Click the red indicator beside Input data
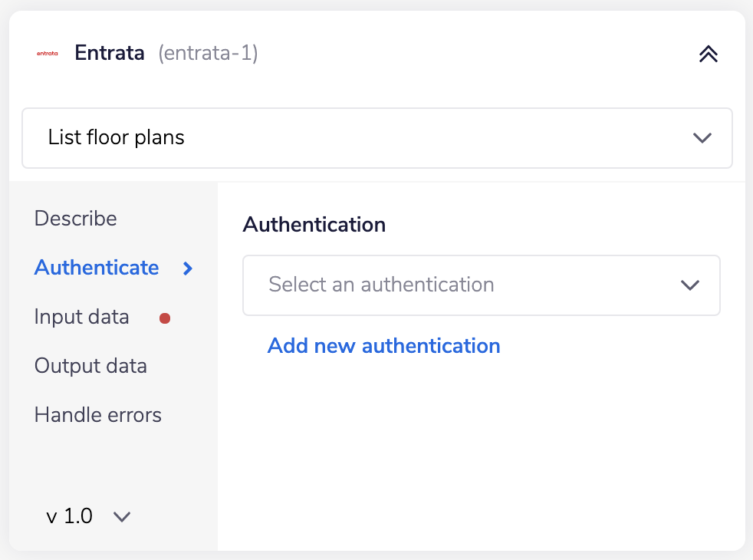 tap(165, 318)
